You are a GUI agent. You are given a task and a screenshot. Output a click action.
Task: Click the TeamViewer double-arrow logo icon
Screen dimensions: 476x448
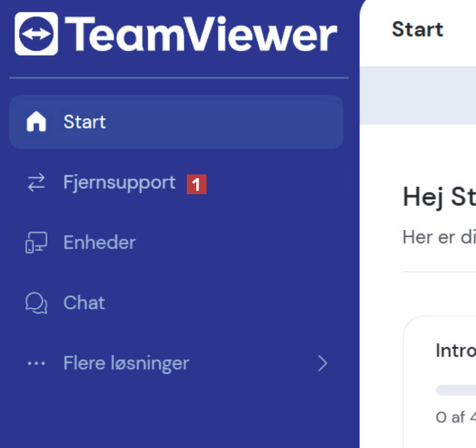(36, 34)
